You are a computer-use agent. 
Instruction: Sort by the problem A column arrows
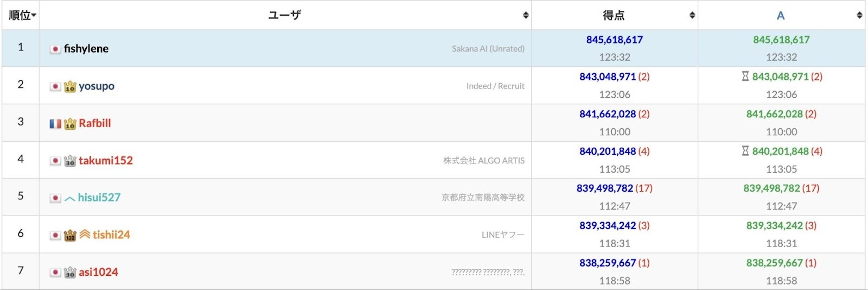point(859,15)
